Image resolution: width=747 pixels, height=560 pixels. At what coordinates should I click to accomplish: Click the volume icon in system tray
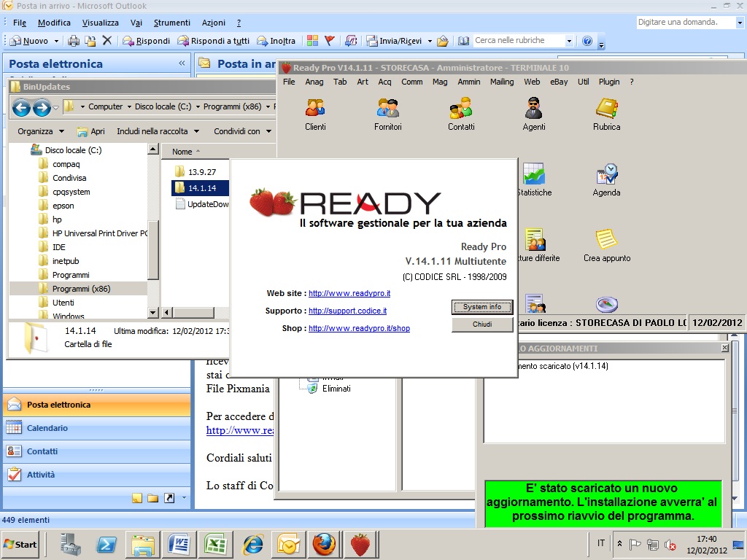pyautogui.click(x=670, y=544)
